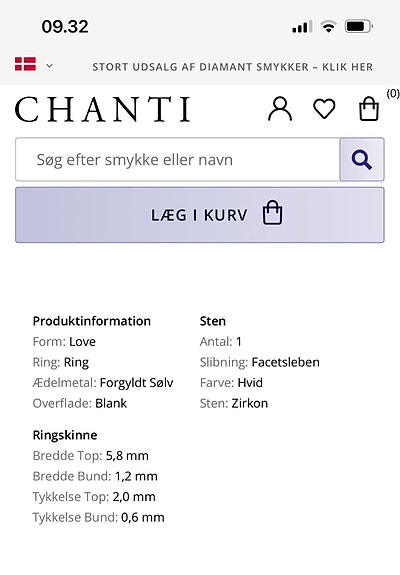Tap the 09.32 clock in status bar
This screenshot has height=575, width=400.
[x=65, y=27]
